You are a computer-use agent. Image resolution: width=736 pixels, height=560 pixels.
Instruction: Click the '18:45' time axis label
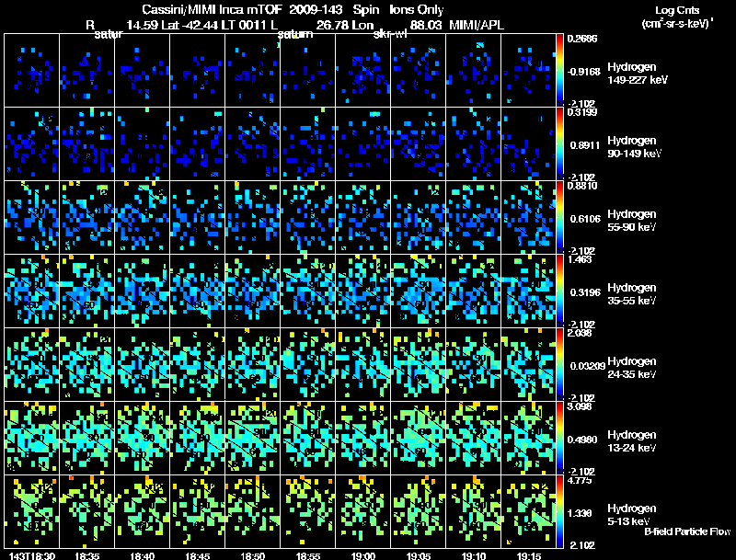198,555
